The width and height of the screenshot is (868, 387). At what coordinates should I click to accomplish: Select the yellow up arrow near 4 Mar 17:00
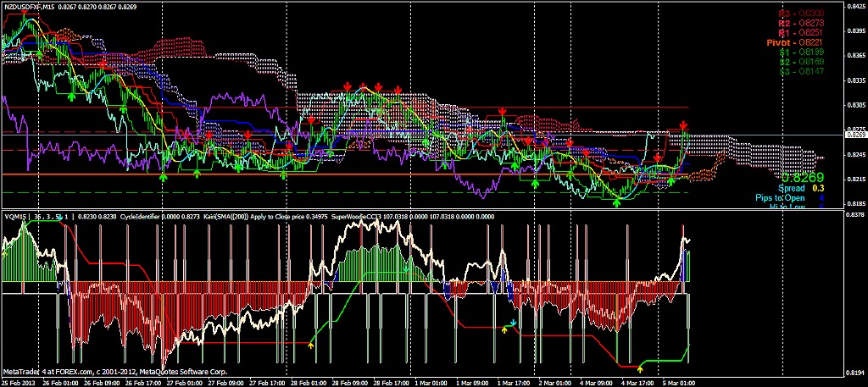pyautogui.click(x=640, y=368)
